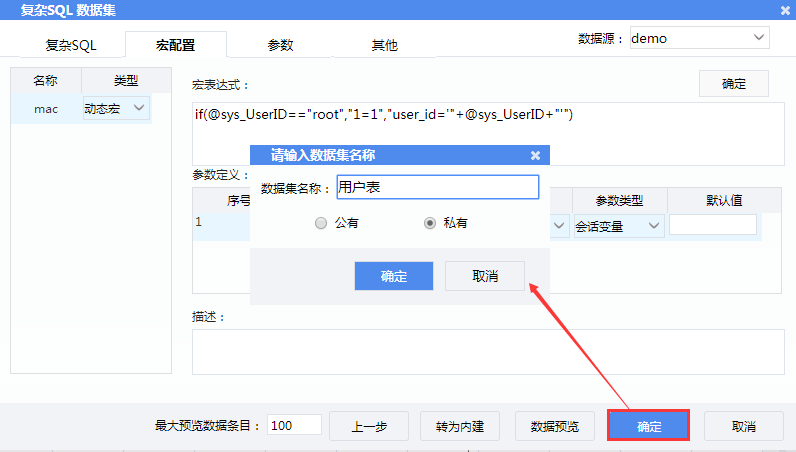Click 取消 in the dataset name popup
The height and width of the screenshot is (452, 796).
click(x=484, y=276)
